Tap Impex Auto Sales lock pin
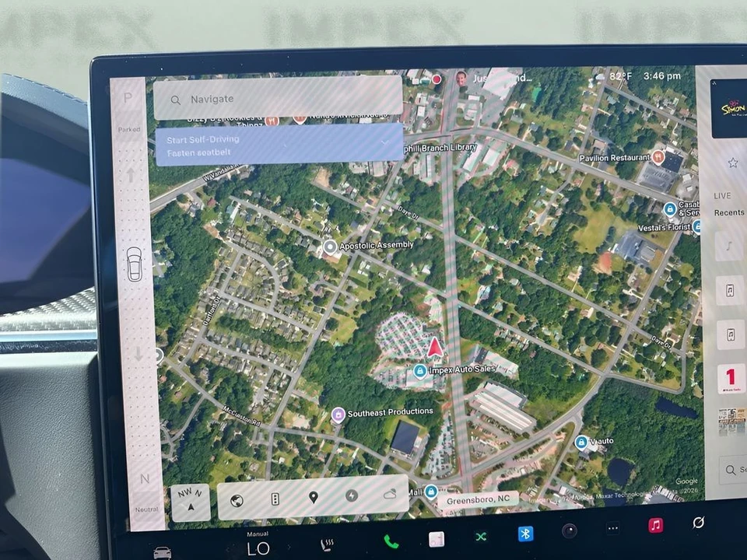This screenshot has height=560, width=747. pos(419,370)
